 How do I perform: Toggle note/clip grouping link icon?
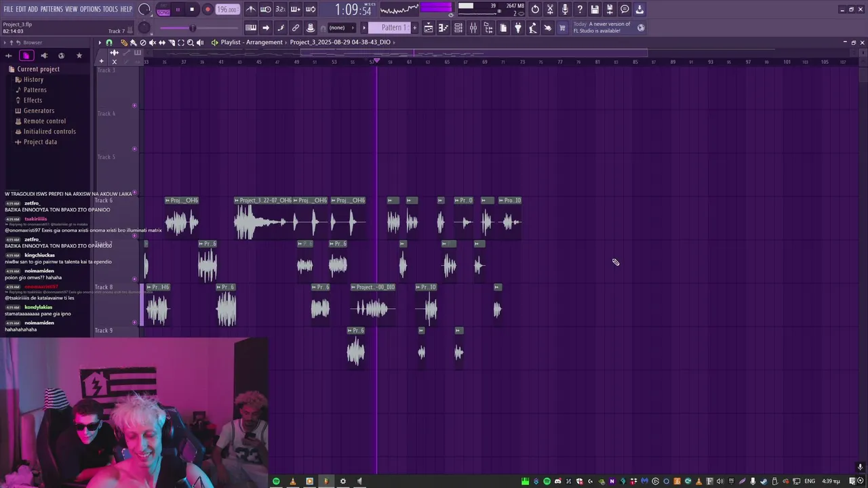(296, 28)
